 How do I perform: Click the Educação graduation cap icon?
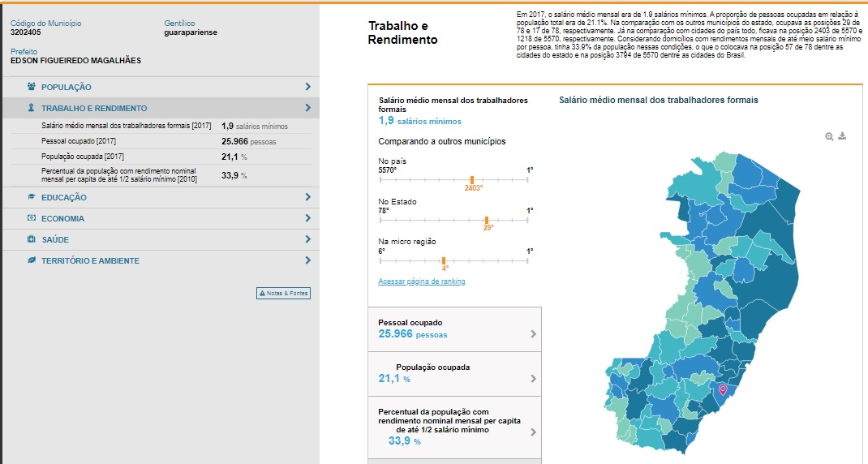pyautogui.click(x=32, y=196)
